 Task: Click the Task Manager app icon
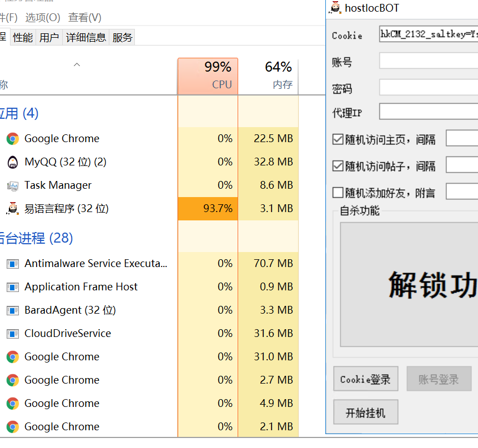[x=12, y=185]
